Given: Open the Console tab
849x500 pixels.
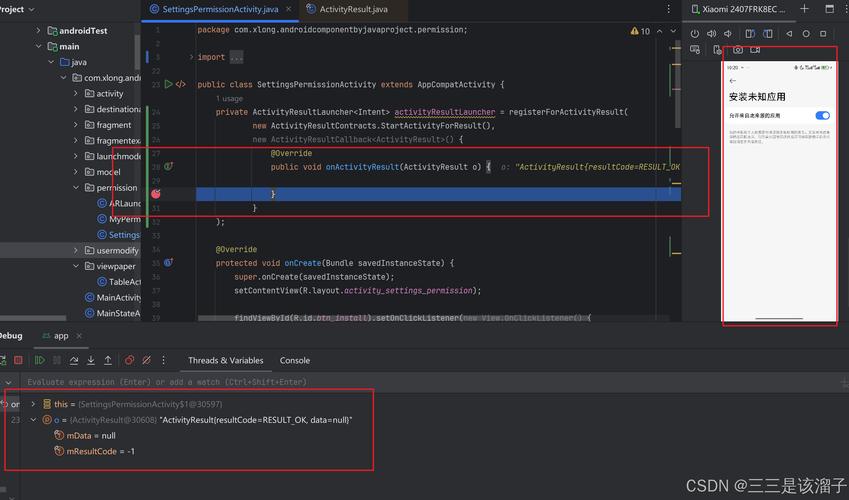Looking at the screenshot, I should coord(294,360).
